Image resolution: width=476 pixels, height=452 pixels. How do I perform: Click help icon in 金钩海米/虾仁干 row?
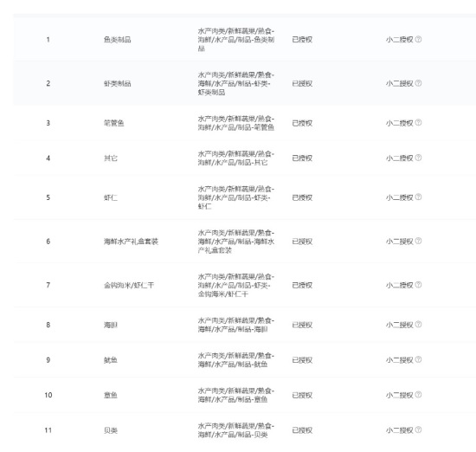418,285
